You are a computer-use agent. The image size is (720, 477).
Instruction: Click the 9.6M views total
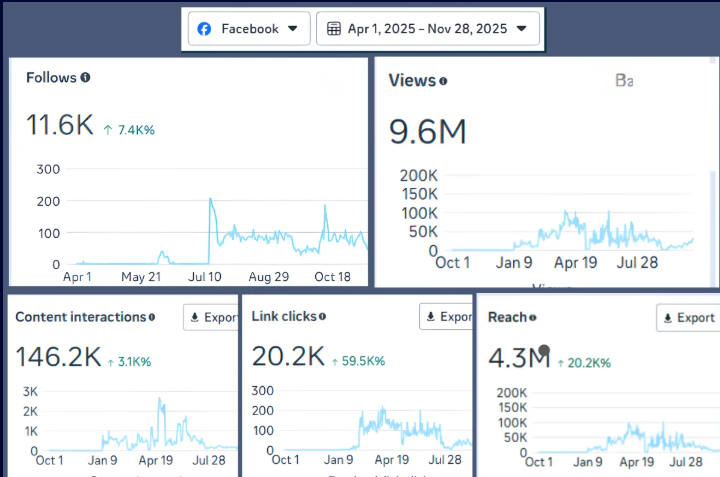pos(428,132)
